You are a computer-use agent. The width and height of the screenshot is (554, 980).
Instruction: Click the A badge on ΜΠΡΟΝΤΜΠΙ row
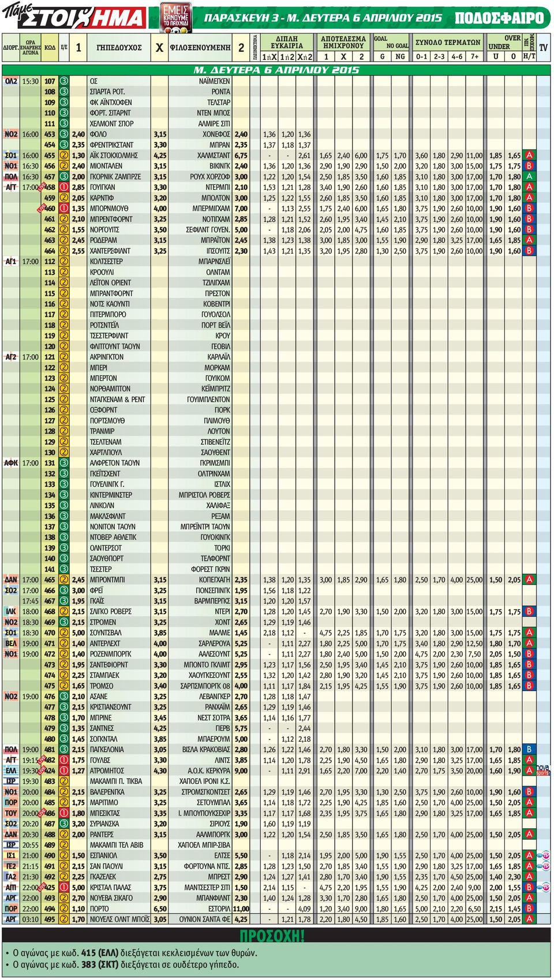coord(529,580)
